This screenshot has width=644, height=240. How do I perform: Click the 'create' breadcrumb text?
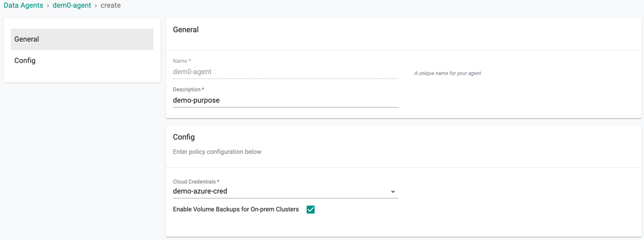111,5
